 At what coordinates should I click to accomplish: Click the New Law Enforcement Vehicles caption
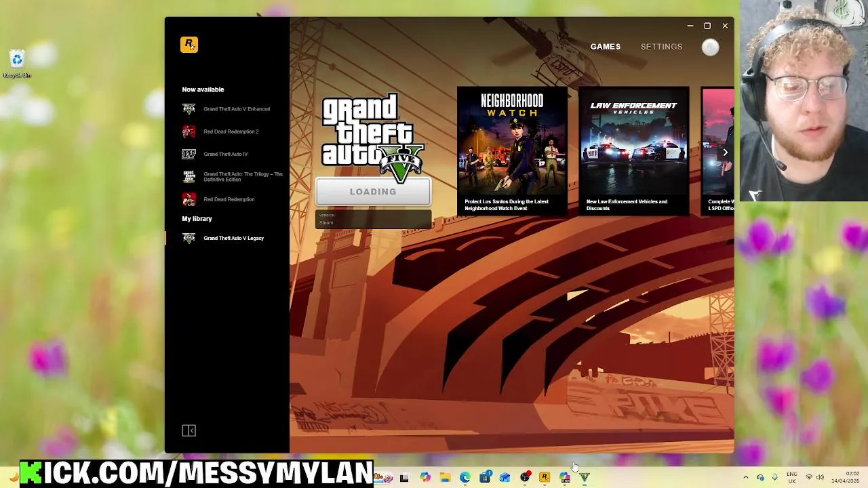627,205
